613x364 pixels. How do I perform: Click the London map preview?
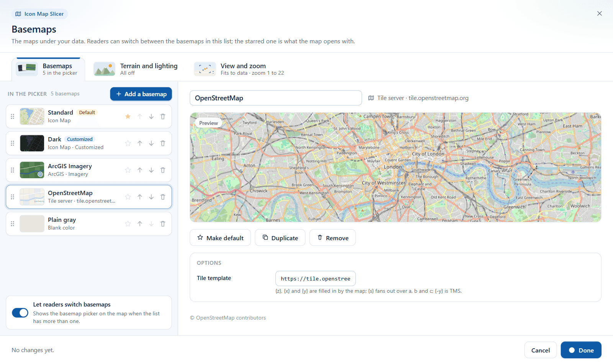[395, 167]
